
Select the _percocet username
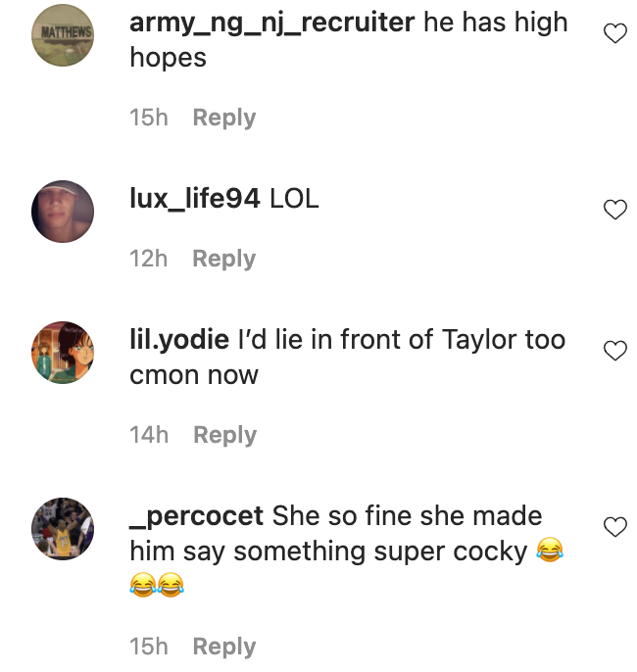[x=197, y=515]
